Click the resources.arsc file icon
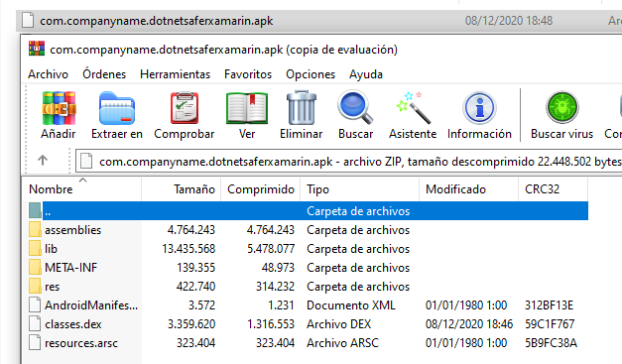 pyautogui.click(x=35, y=342)
